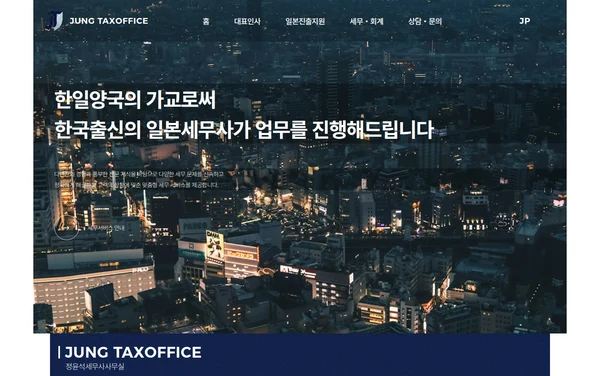Open the 상담・문의 menu item
Screen dimensions: 600x376
pyautogui.click(x=425, y=21)
